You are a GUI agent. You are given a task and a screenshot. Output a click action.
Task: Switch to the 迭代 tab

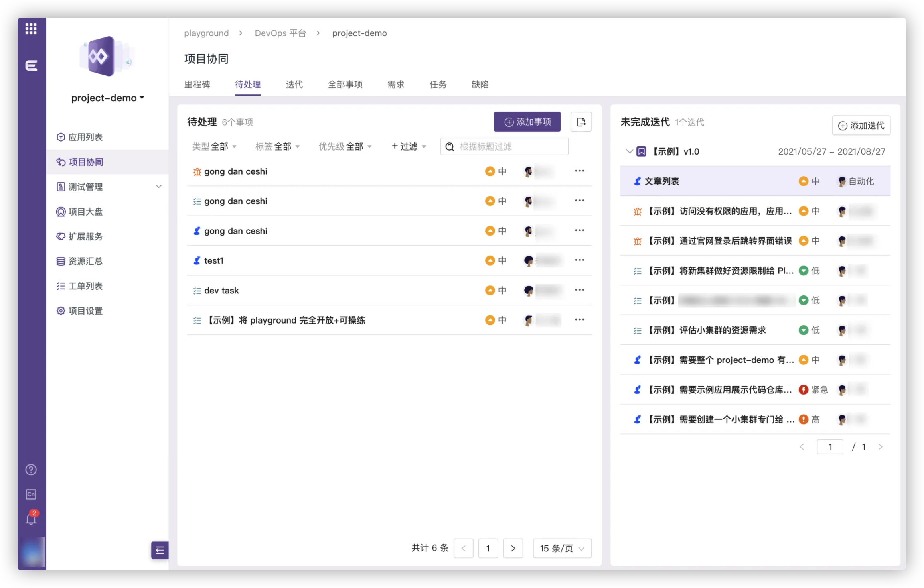click(294, 85)
